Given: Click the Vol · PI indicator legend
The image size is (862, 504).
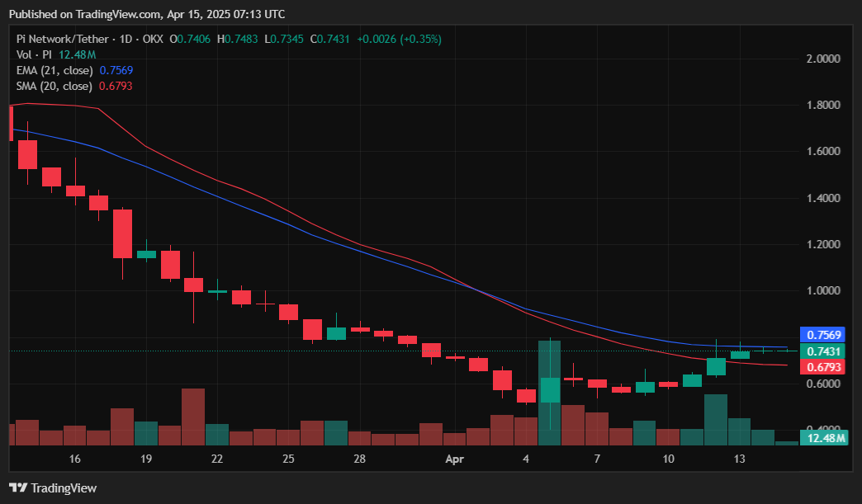Looking at the screenshot, I should click(35, 54).
